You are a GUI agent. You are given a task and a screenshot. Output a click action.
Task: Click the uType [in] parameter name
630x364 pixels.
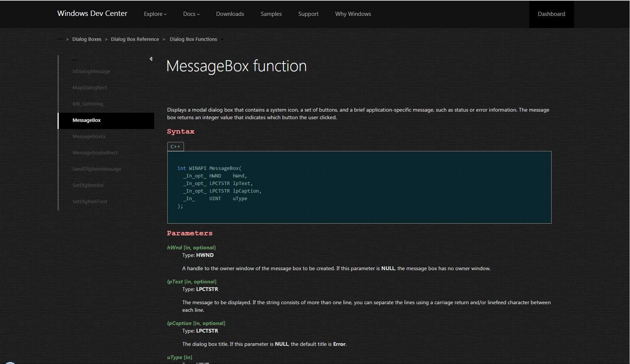coord(179,357)
